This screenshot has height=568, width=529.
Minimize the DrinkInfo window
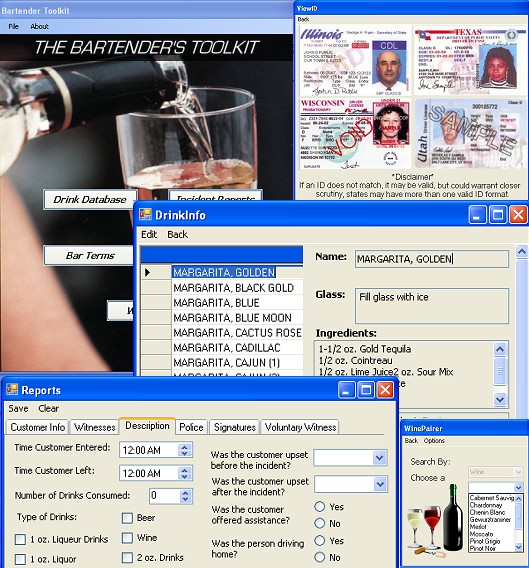coord(477,215)
